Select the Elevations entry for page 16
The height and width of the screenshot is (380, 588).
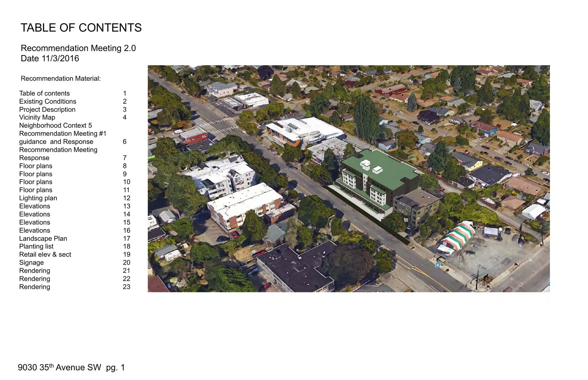coord(34,231)
